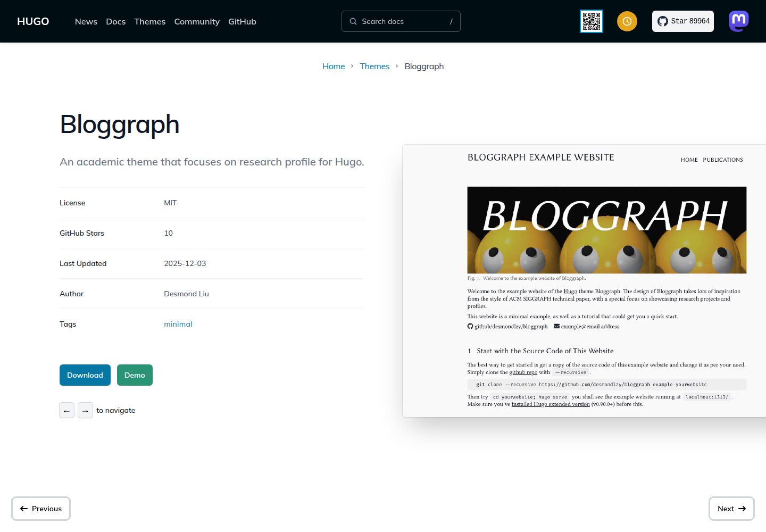Go to the Next theme

click(x=731, y=509)
